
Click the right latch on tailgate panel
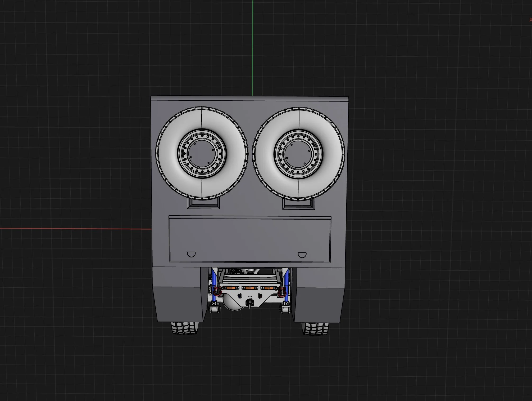click(302, 255)
